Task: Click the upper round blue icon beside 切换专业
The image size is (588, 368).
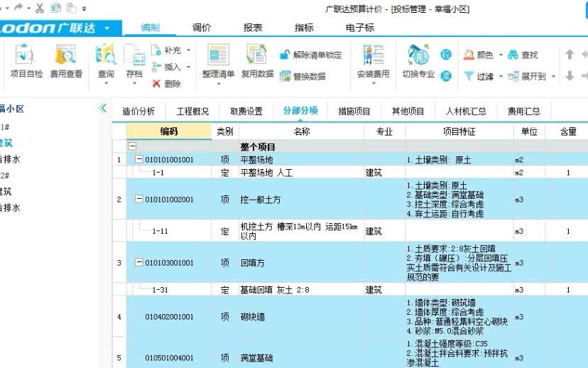Action: tap(446, 55)
